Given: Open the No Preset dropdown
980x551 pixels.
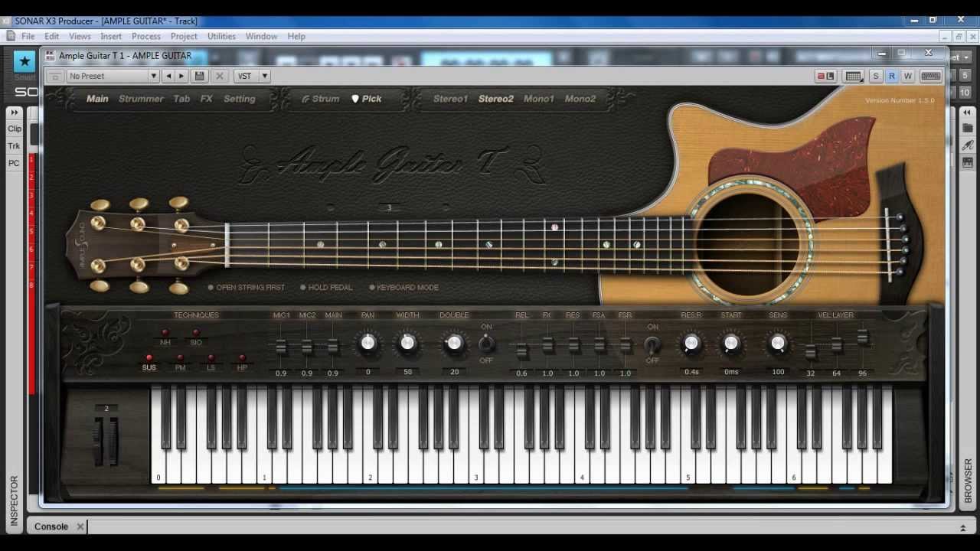Looking at the screenshot, I should tap(113, 76).
